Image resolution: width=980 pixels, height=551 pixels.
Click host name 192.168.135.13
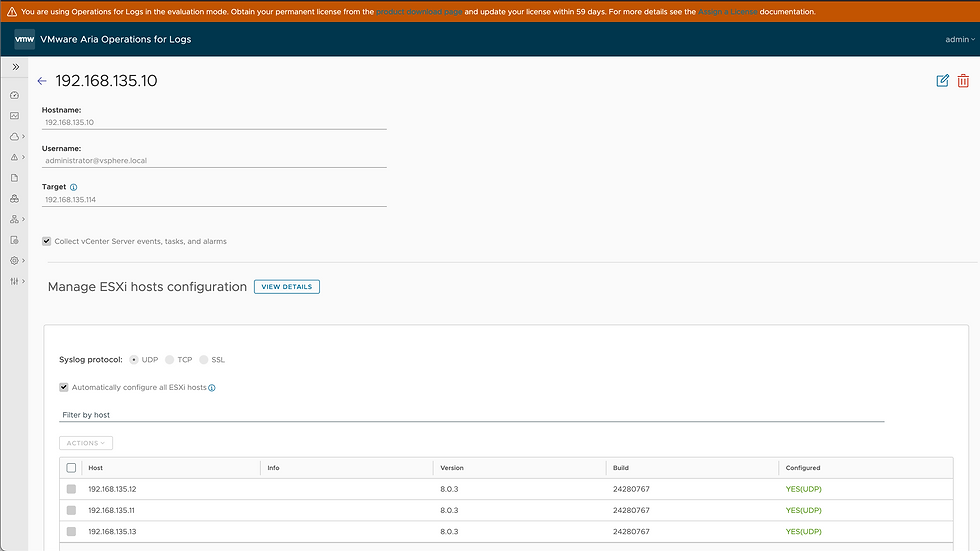tap(112, 532)
